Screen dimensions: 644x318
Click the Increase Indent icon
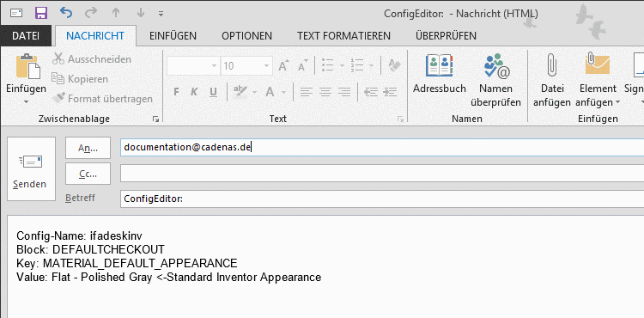point(390,92)
